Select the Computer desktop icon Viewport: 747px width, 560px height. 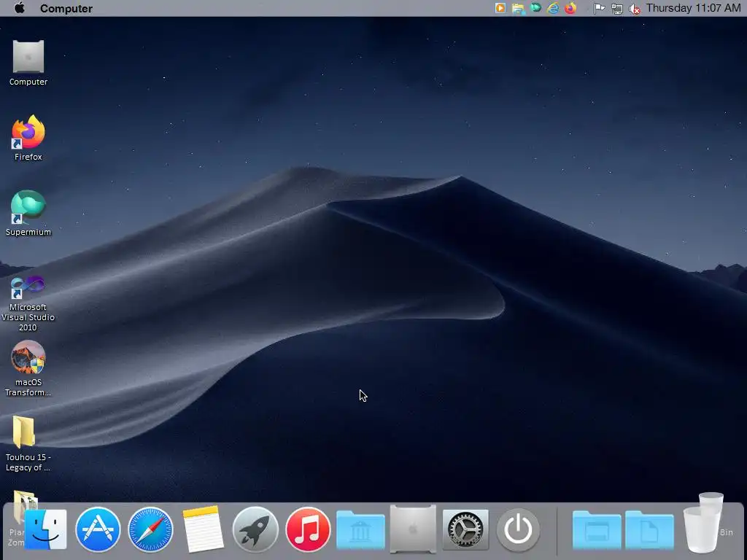(28, 63)
